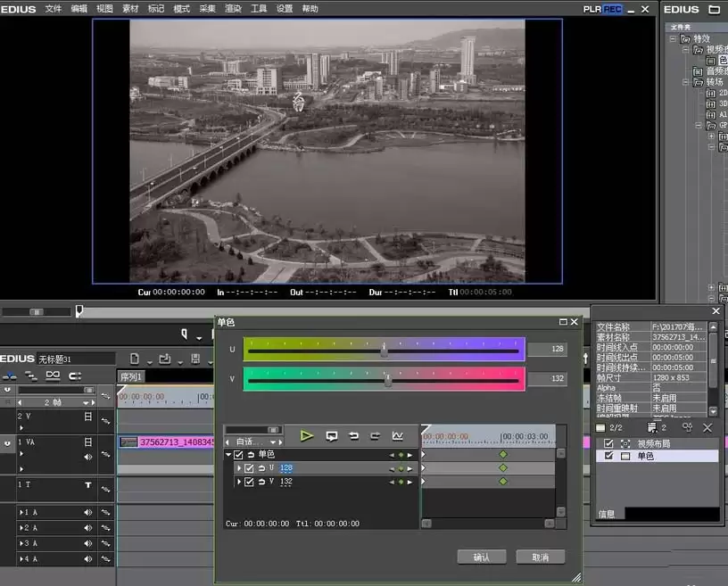Open the 文件 menu

point(53,9)
